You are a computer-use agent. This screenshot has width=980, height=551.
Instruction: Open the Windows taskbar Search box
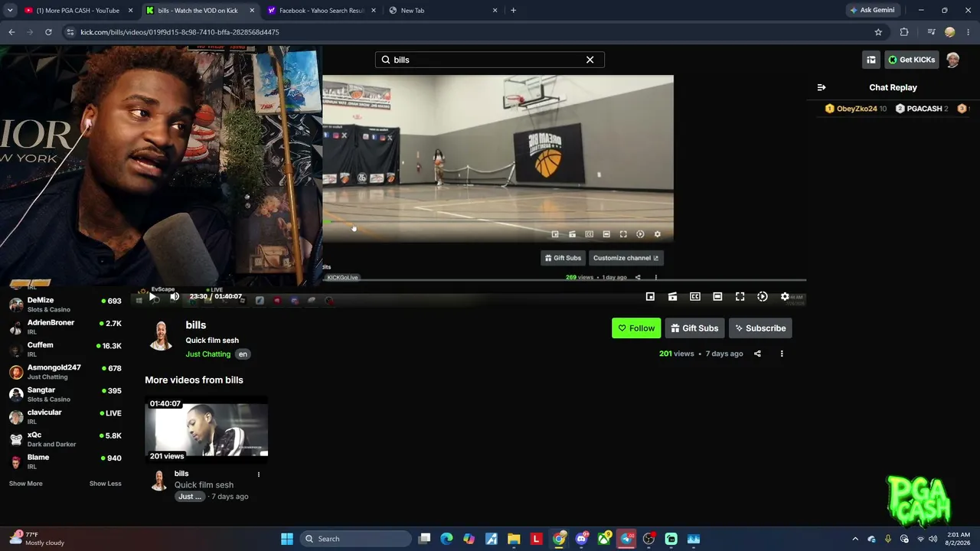coord(357,539)
